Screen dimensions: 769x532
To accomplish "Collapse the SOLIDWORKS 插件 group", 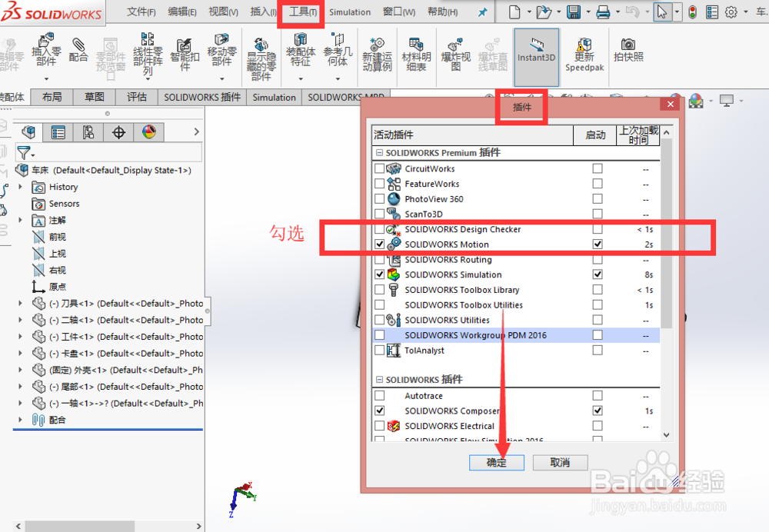I will coord(379,380).
